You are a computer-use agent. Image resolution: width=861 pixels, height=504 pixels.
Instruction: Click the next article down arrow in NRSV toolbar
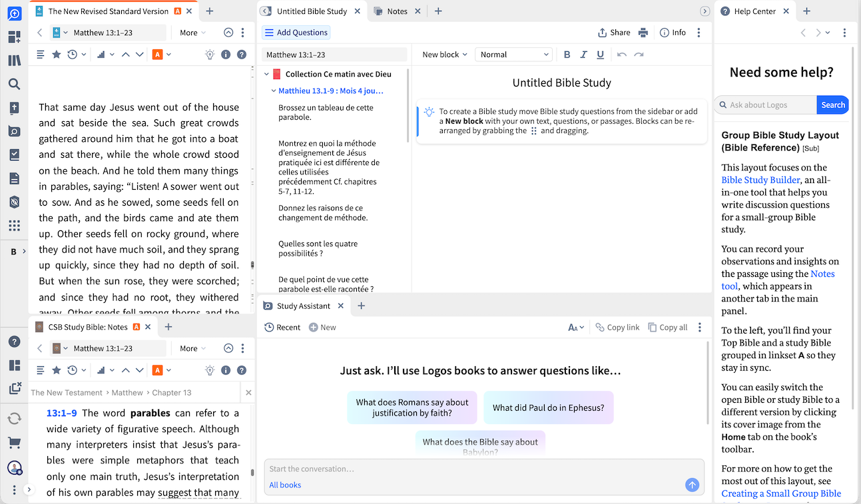[139, 55]
